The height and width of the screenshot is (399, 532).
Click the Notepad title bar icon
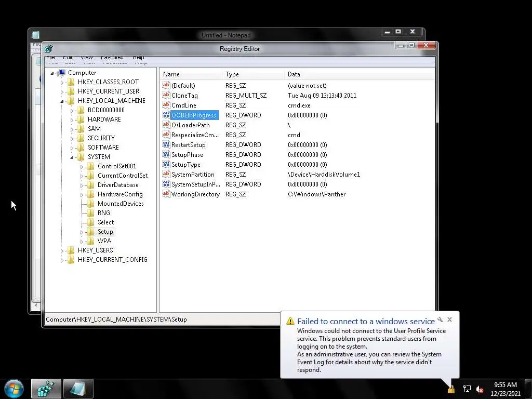[x=36, y=35]
